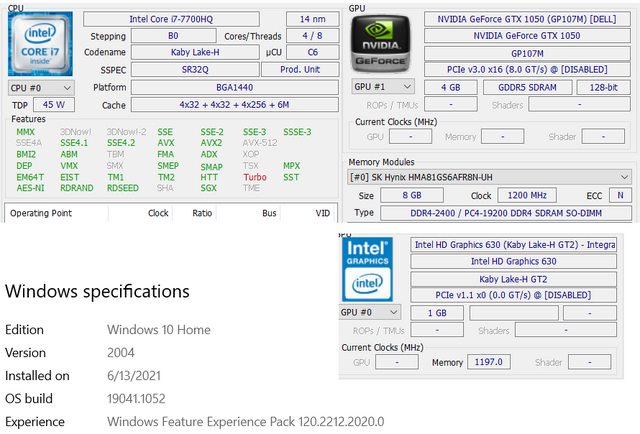This screenshot has width=640, height=434.
Task: Click the BGA1440 platform field
Action: (x=235, y=87)
